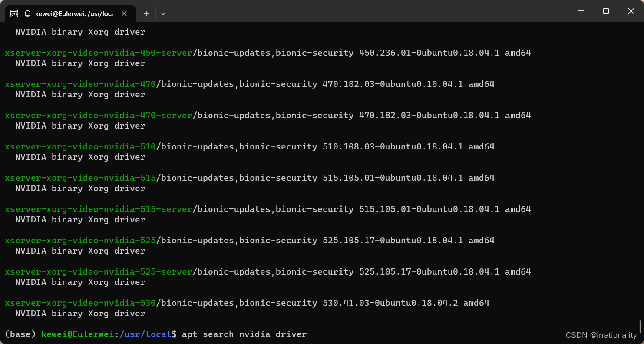The height and width of the screenshot is (344, 644).
Task: Minimize the terminal window
Action: click(x=581, y=11)
